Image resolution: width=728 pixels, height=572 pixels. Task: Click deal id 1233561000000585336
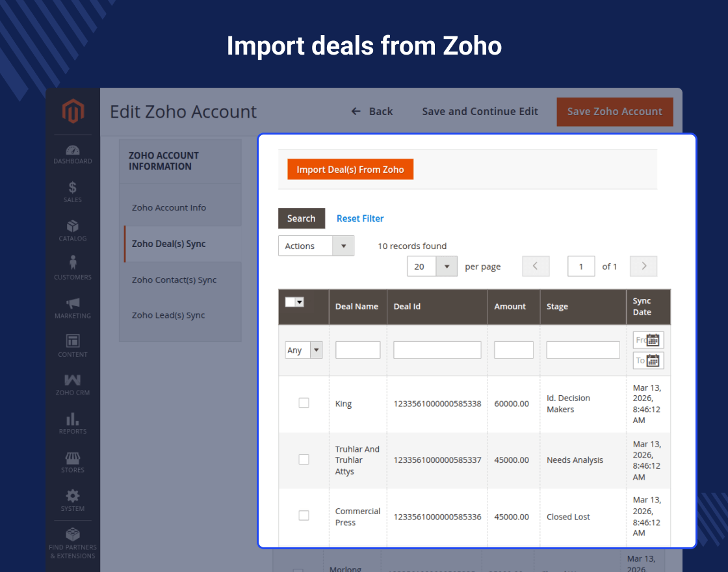(x=437, y=517)
